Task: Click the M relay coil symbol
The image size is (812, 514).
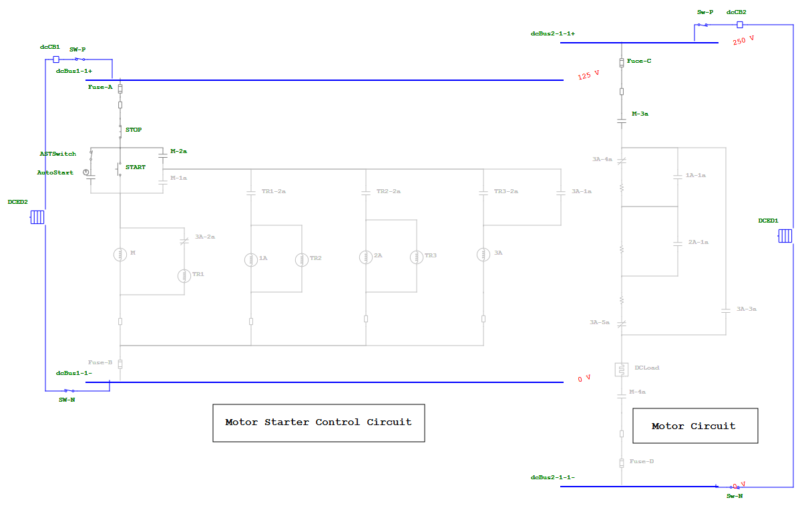Action: click(120, 255)
